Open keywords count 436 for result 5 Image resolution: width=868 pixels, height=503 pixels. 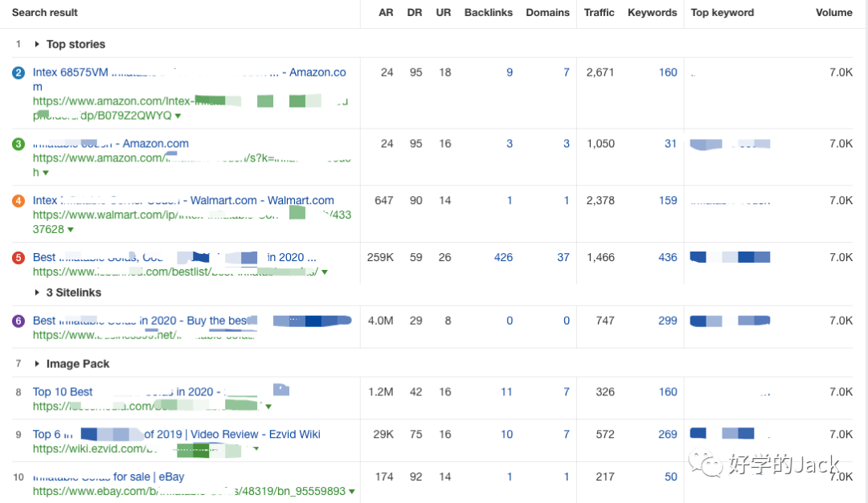coord(668,258)
